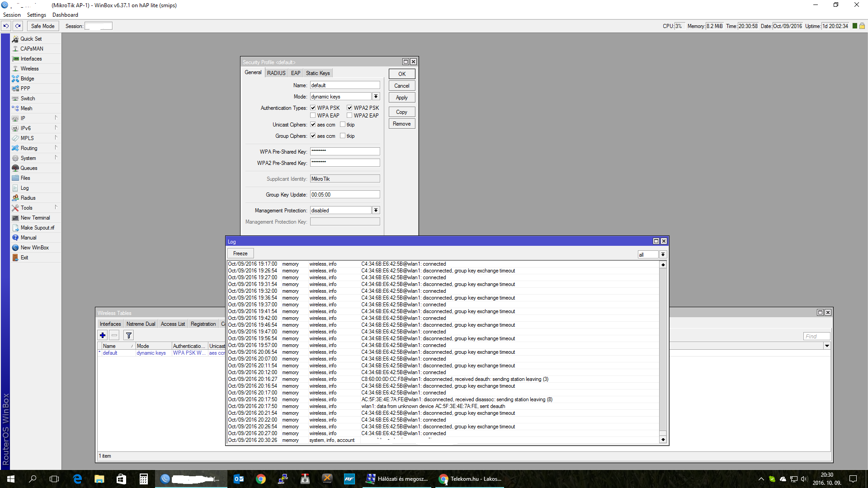Click Copy in Security Profile dialog
Screen dimensions: 868x488
[x=402, y=112]
